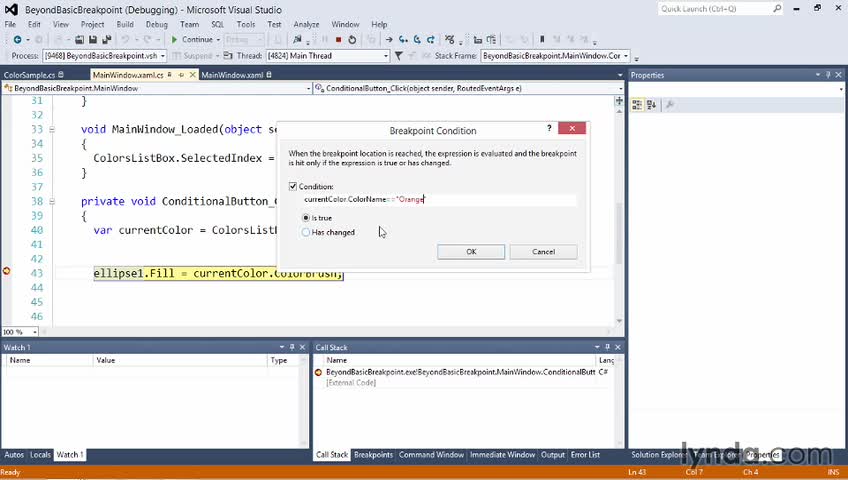
Task: Open the Continue button dropdown arrow
Action: pyautogui.click(x=218, y=39)
